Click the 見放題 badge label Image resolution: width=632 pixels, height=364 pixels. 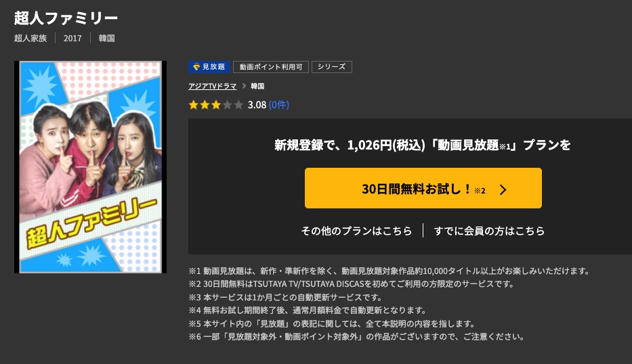[x=213, y=67]
